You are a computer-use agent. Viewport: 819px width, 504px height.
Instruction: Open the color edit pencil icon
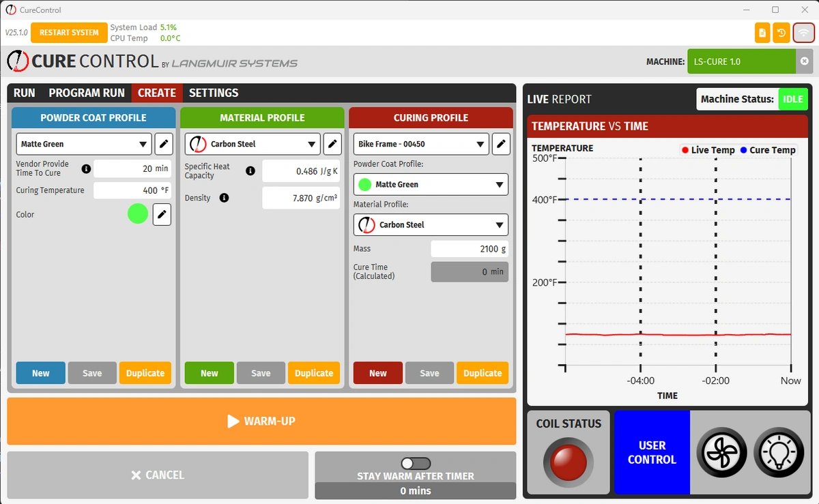pyautogui.click(x=162, y=214)
